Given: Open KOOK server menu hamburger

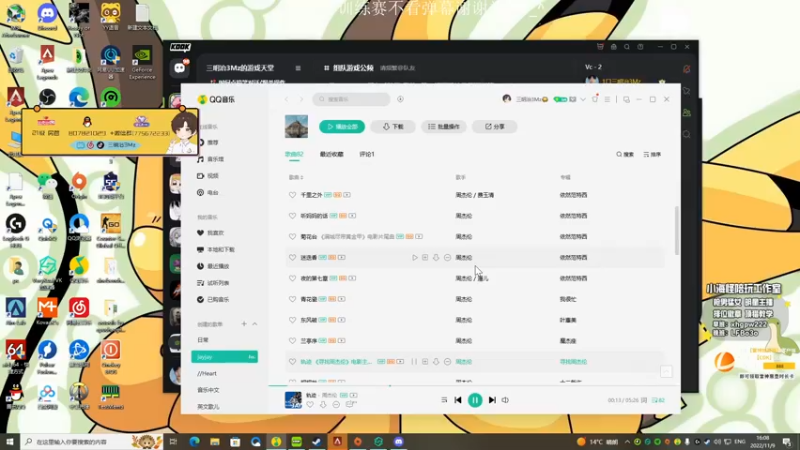Looking at the screenshot, I should click(298, 68).
